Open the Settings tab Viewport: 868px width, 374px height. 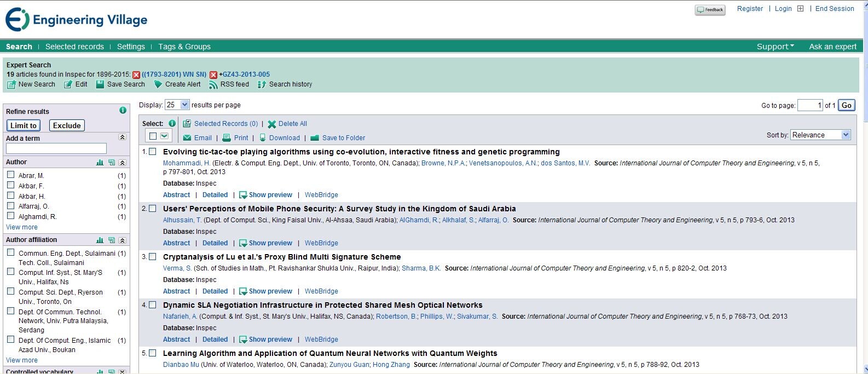131,47
